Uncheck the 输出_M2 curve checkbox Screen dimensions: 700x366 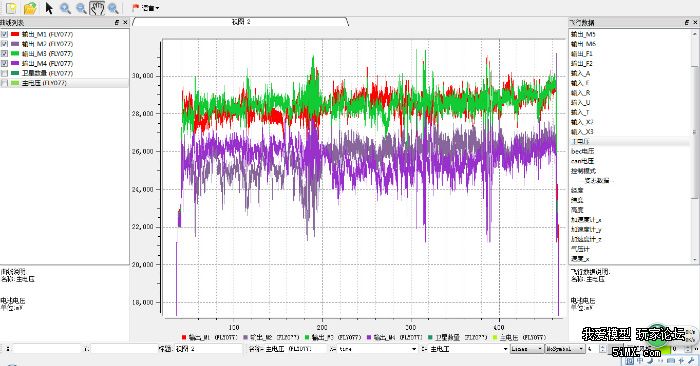[x=4, y=44]
